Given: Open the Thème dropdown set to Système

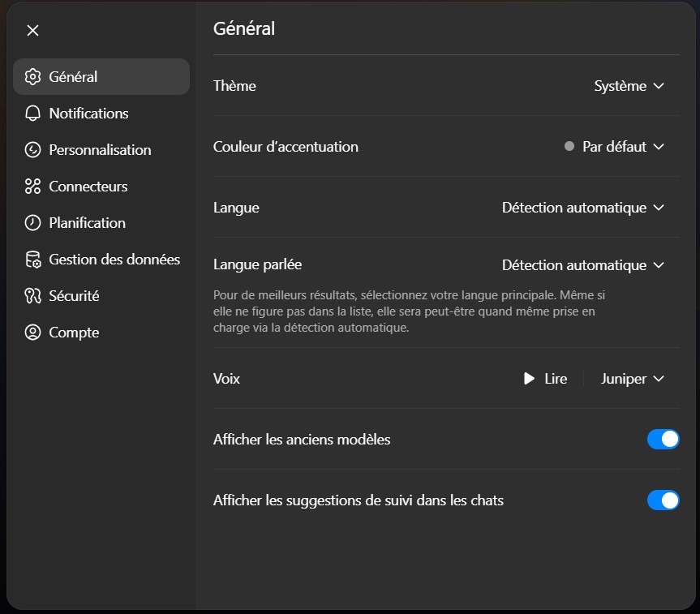Looking at the screenshot, I should tap(629, 86).
